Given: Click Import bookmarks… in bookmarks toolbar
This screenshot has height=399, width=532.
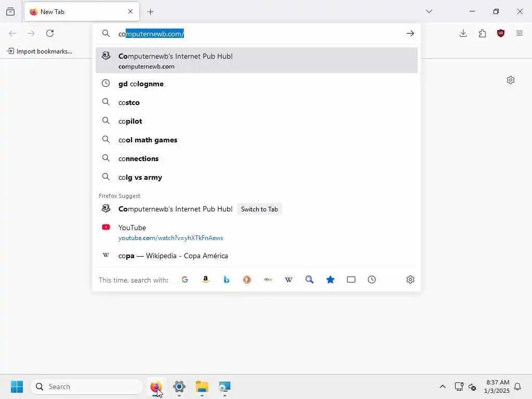Looking at the screenshot, I should tap(39, 51).
